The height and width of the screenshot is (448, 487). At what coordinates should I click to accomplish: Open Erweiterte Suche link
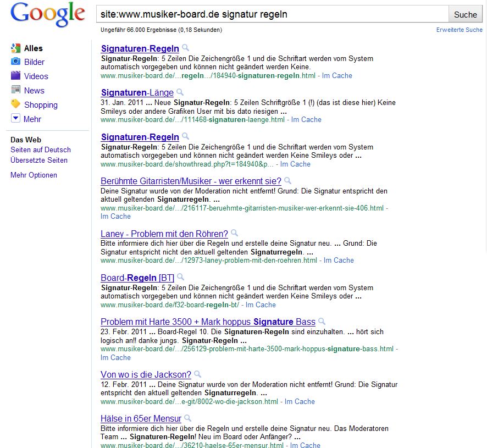pyautogui.click(x=460, y=30)
